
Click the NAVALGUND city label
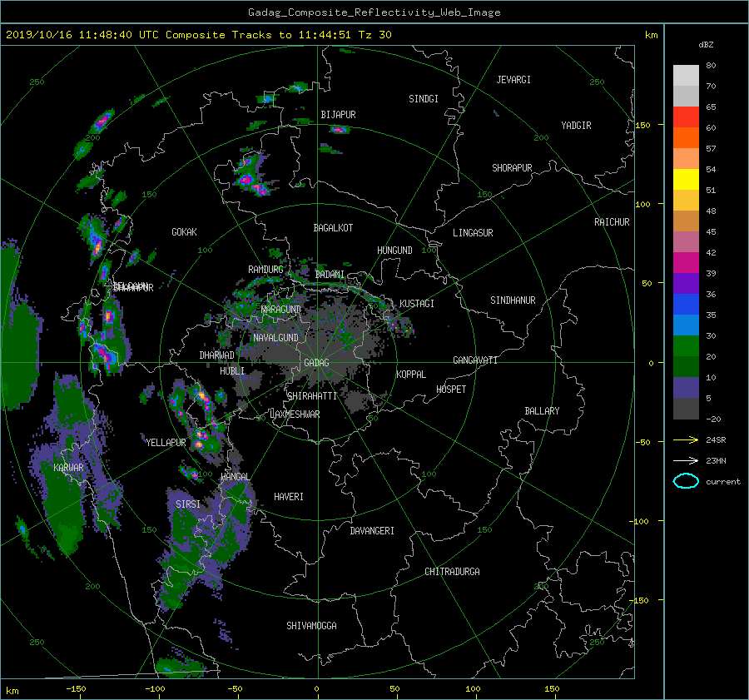(275, 338)
